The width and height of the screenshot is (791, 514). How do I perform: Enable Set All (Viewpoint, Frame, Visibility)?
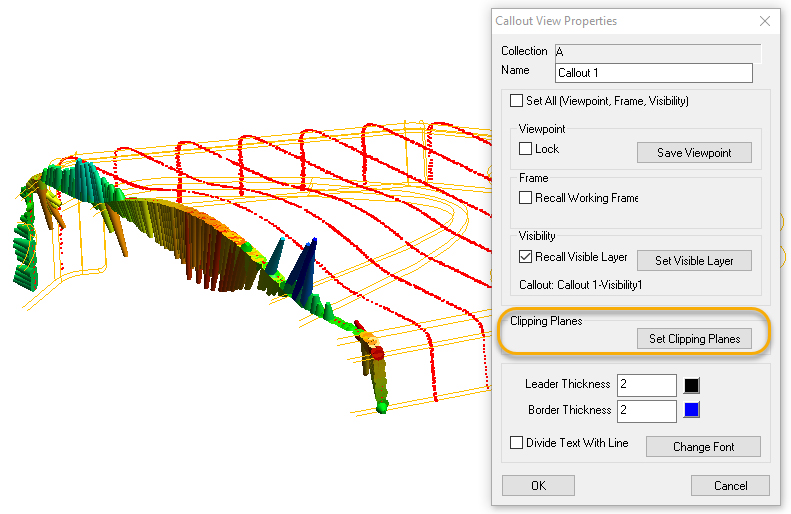(x=516, y=100)
